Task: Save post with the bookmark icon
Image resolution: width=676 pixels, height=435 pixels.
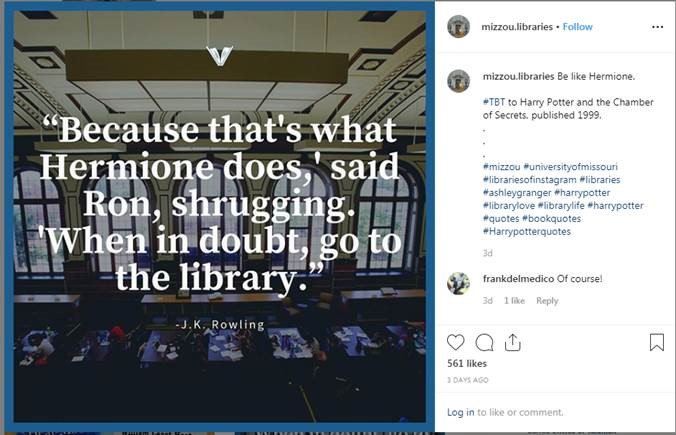Action: pos(657,343)
